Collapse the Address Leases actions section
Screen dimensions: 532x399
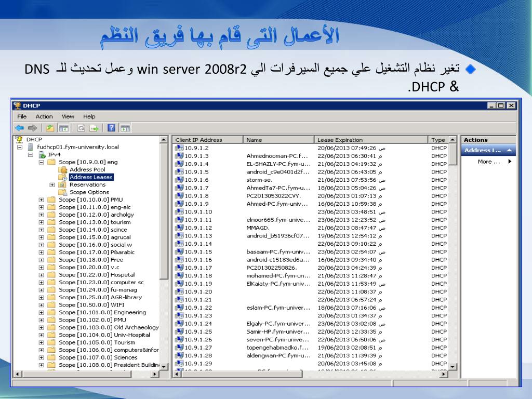[509, 150]
